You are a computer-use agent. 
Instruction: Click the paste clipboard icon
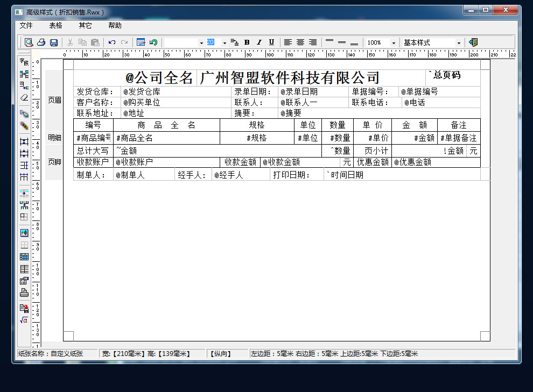point(95,42)
